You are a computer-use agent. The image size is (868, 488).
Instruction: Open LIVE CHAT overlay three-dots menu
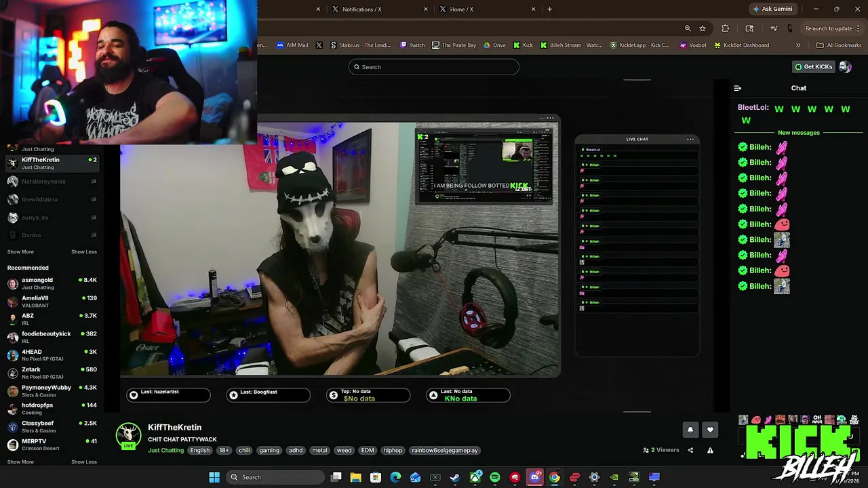(x=690, y=139)
